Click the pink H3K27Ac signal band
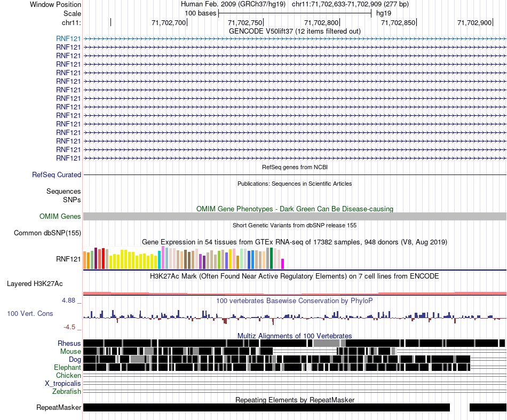The width and height of the screenshot is (507, 420). (295, 294)
